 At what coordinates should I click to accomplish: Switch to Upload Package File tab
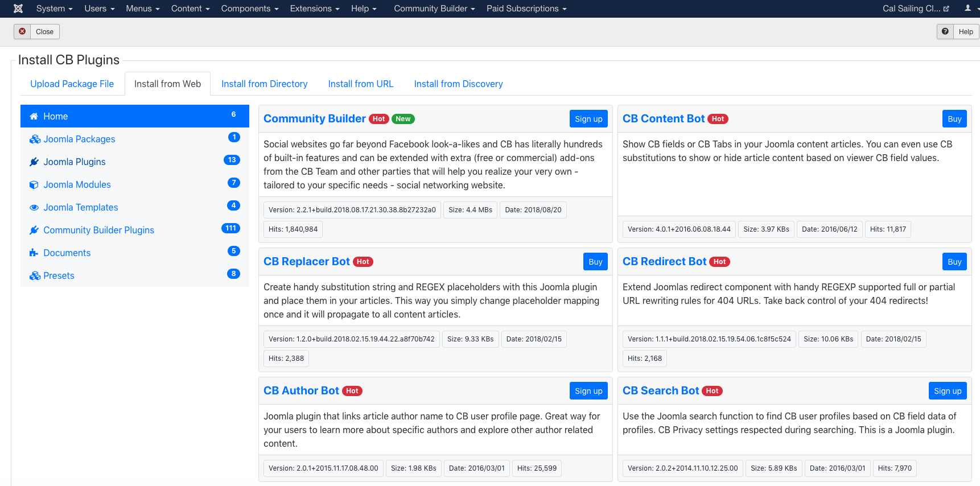point(72,84)
